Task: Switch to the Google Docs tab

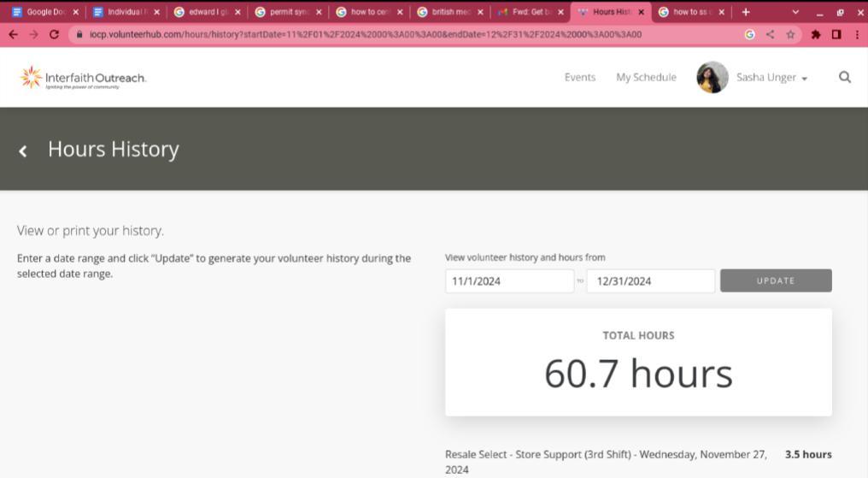Action: (45, 12)
